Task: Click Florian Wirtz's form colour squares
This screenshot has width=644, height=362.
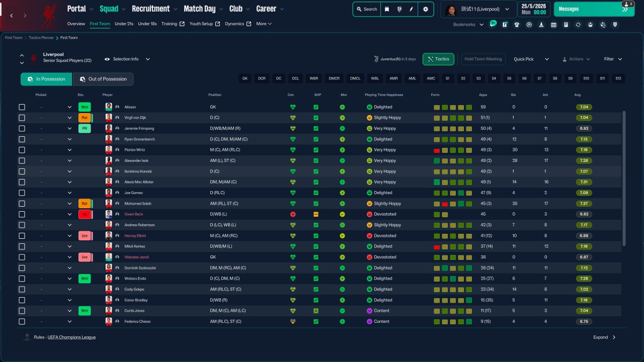Action: [453, 150]
